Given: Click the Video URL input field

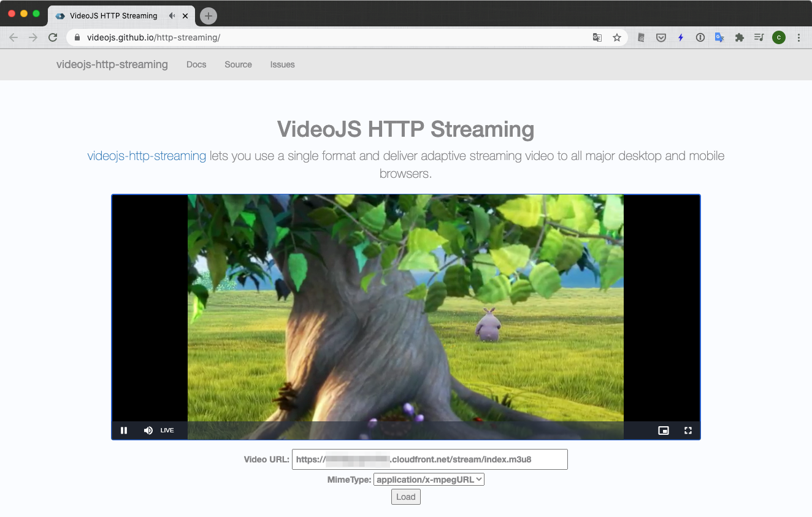Looking at the screenshot, I should point(429,459).
